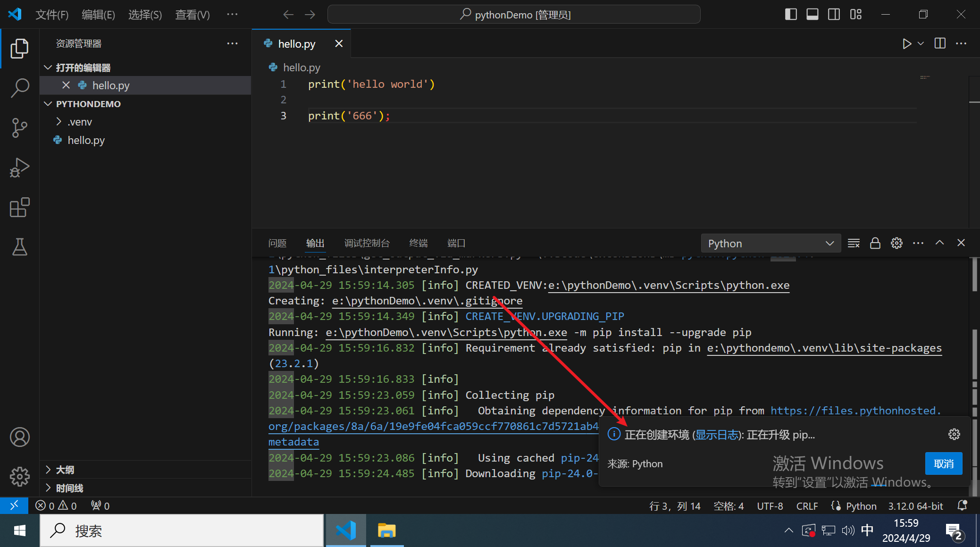Toggle the primary side bar layout button

pos(791,15)
